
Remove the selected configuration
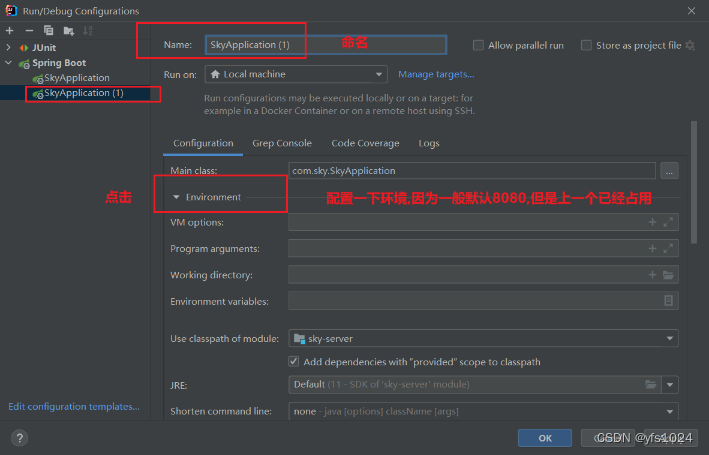click(29, 31)
